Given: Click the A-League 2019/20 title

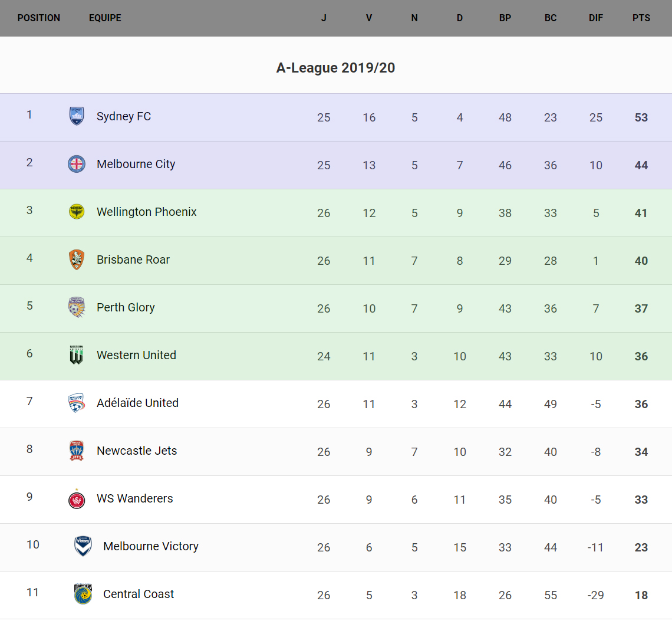Looking at the screenshot, I should click(x=335, y=68).
